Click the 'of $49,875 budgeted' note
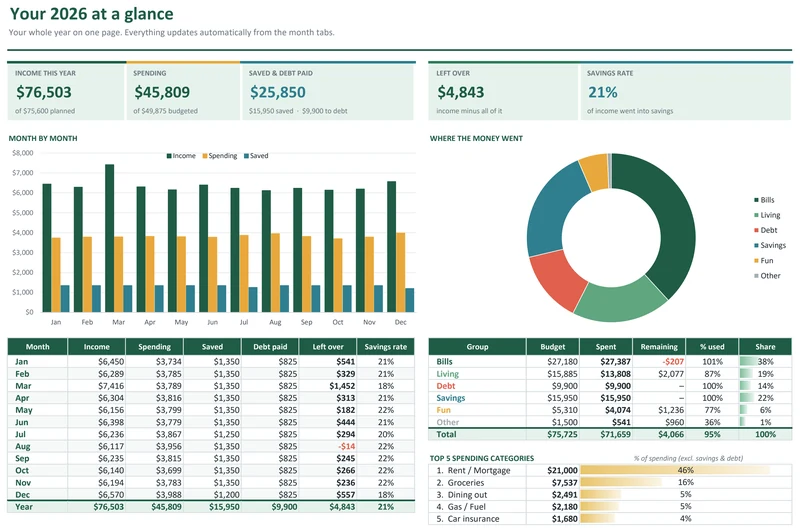The width and height of the screenshot is (800, 532). pos(165,111)
